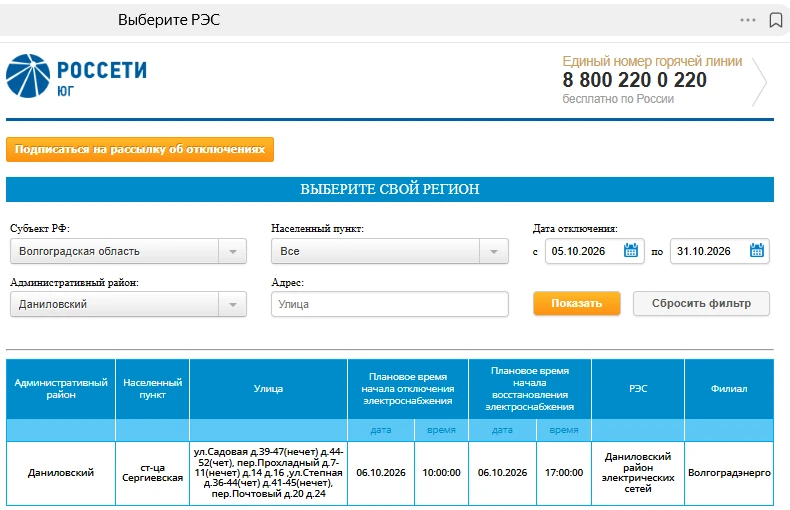Expand the Субъект РФ dropdown arrow
The width and height of the screenshot is (790, 510).
233,251
